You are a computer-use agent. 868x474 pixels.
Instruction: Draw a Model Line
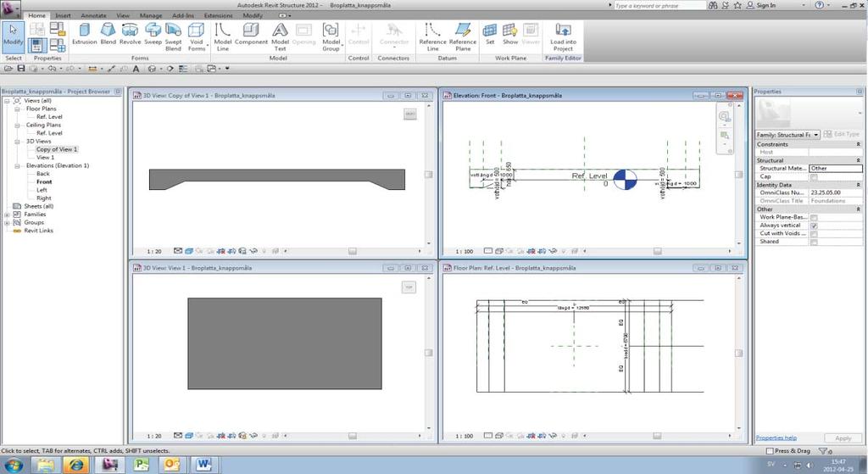tap(223, 37)
